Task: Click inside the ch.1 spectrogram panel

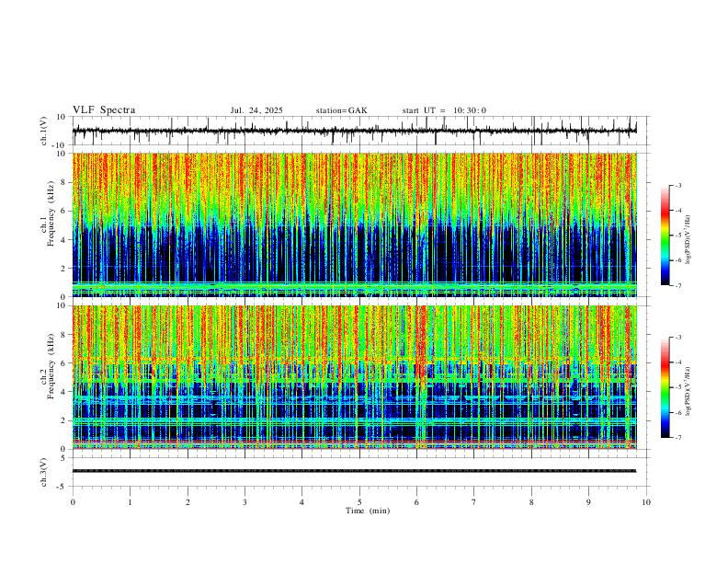Action: pyautogui.click(x=354, y=224)
